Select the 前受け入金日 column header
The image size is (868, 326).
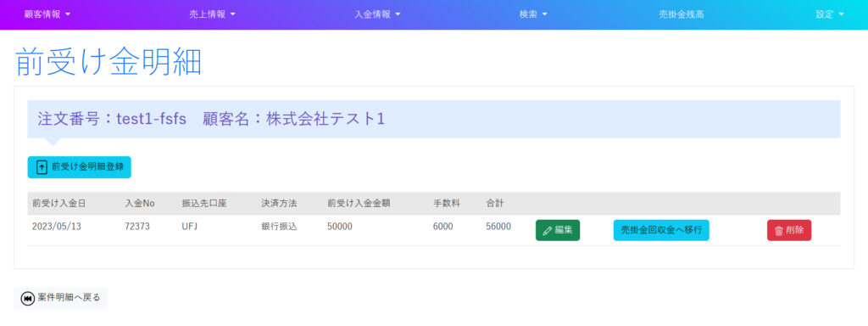pyautogui.click(x=58, y=204)
